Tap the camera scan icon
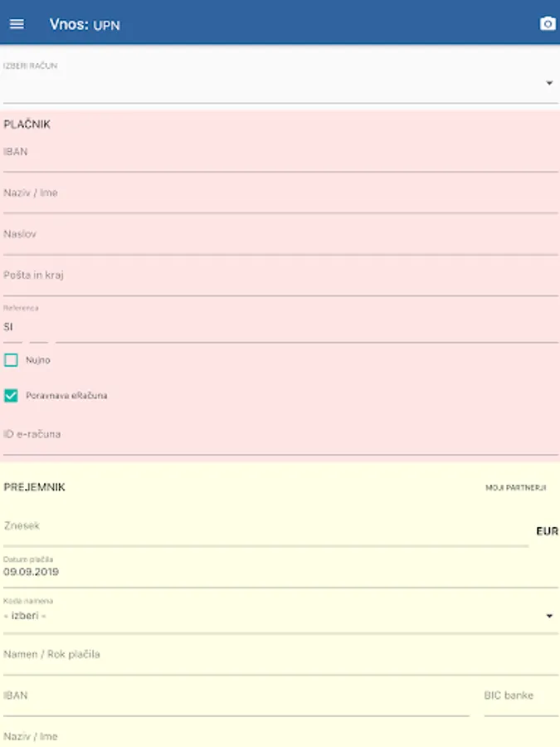 click(x=548, y=23)
